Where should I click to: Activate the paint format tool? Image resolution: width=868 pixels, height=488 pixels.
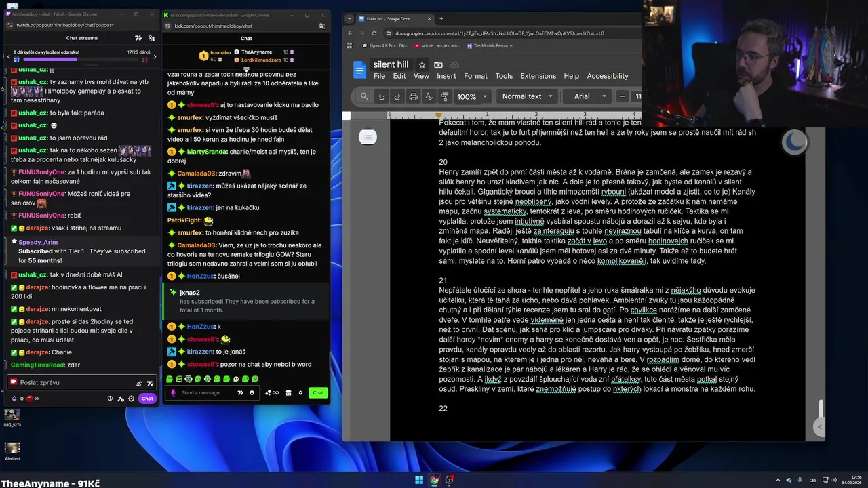(444, 96)
